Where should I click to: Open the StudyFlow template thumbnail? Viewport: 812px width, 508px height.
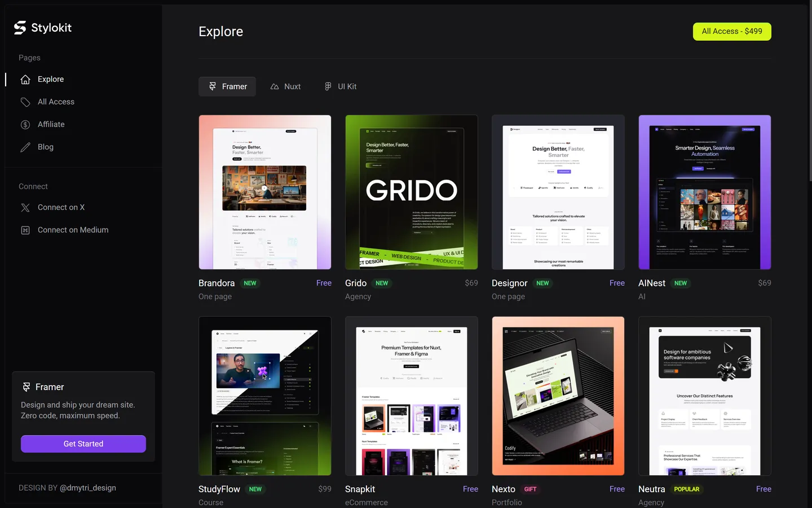coord(265,396)
